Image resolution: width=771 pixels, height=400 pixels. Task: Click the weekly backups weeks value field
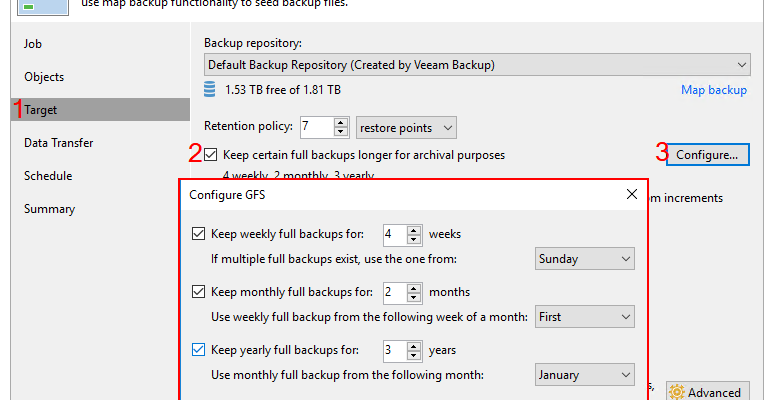click(394, 235)
